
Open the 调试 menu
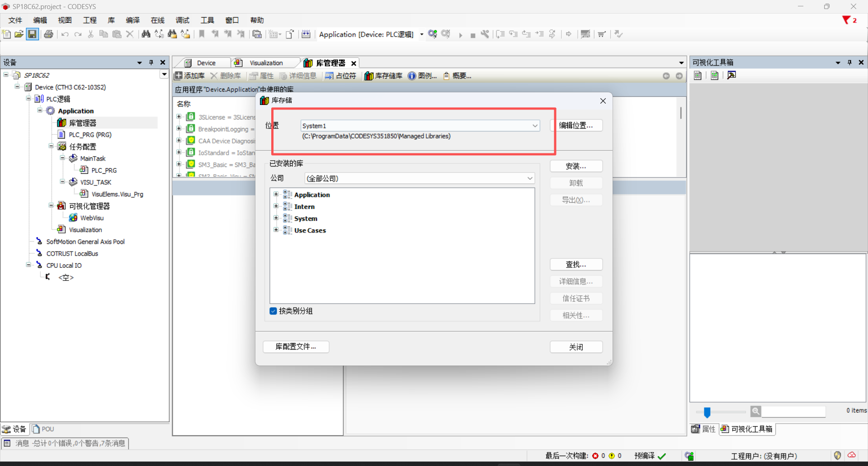[183, 20]
